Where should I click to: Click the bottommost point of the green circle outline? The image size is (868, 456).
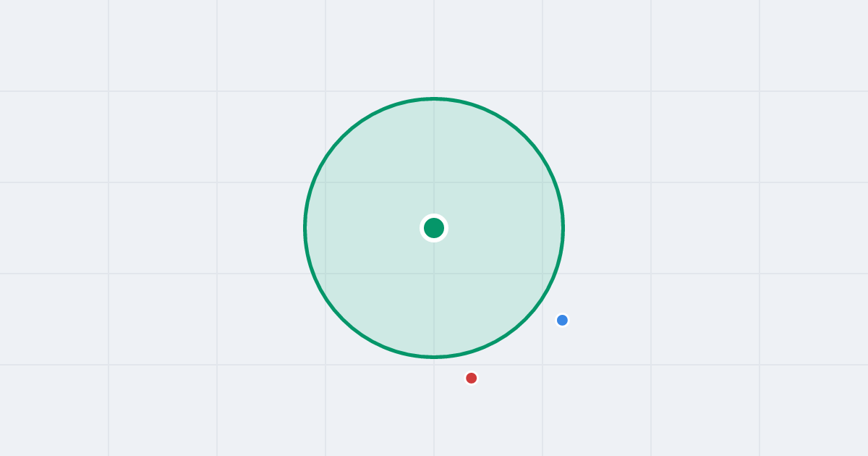(x=434, y=358)
